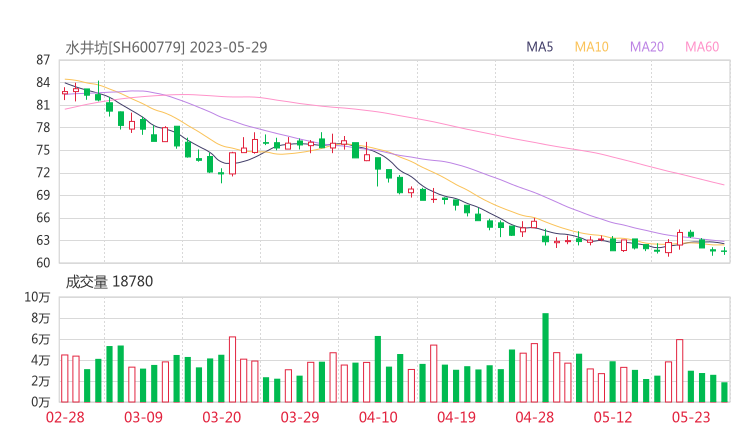Click the 81 price axis label
The height and width of the screenshot is (440, 740).
click(43, 105)
